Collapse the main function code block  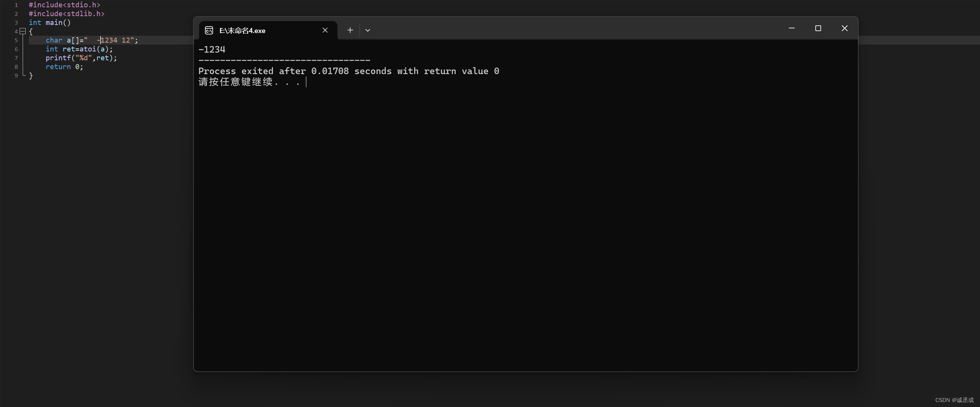[23, 31]
